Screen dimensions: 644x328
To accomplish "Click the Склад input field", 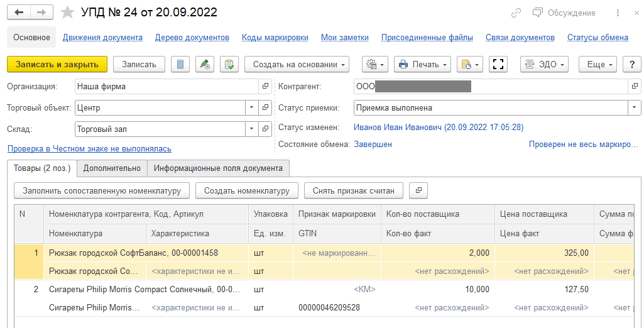I will [160, 129].
